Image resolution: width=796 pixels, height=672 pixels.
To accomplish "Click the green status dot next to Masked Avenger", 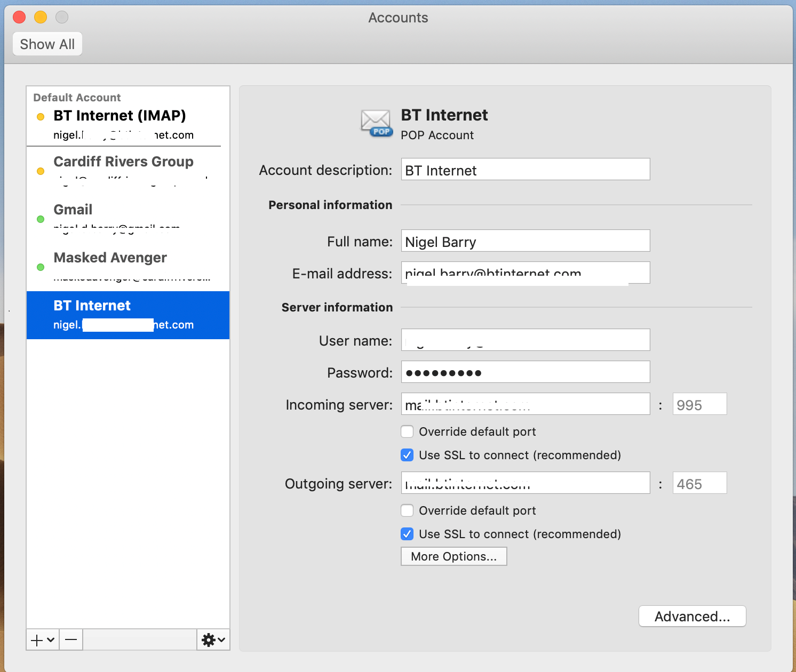I will pyautogui.click(x=41, y=267).
